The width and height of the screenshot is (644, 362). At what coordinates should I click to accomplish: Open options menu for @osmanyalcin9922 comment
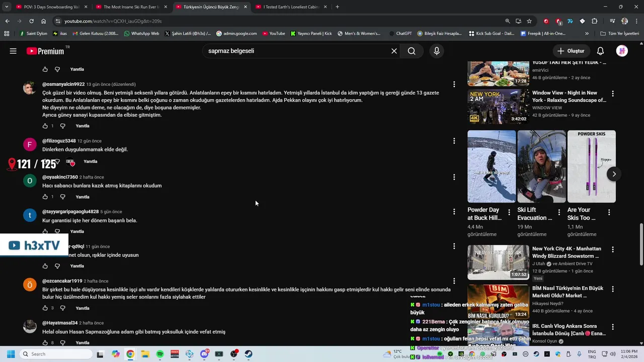click(454, 84)
